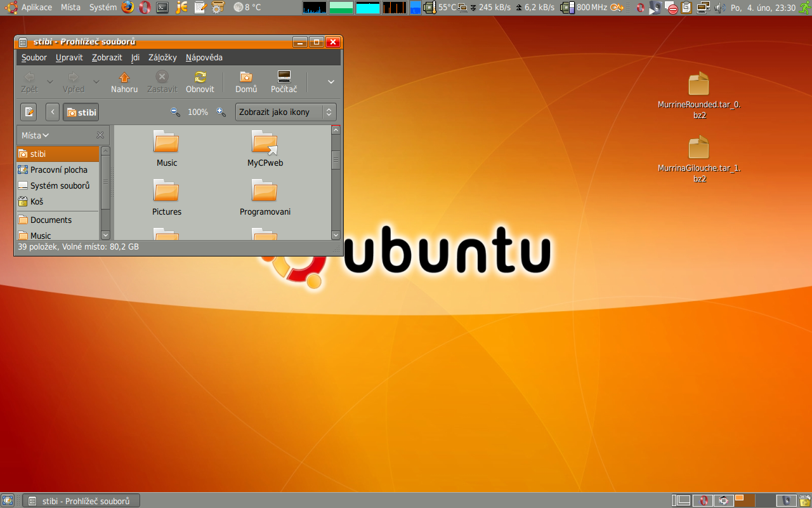This screenshot has width=812, height=508.
Task: Click the stibi path bar button
Action: [x=81, y=112]
